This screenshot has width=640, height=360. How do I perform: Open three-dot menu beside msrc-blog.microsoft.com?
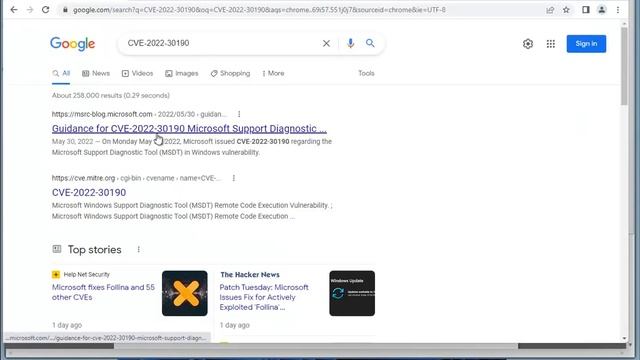pyautogui.click(x=239, y=114)
